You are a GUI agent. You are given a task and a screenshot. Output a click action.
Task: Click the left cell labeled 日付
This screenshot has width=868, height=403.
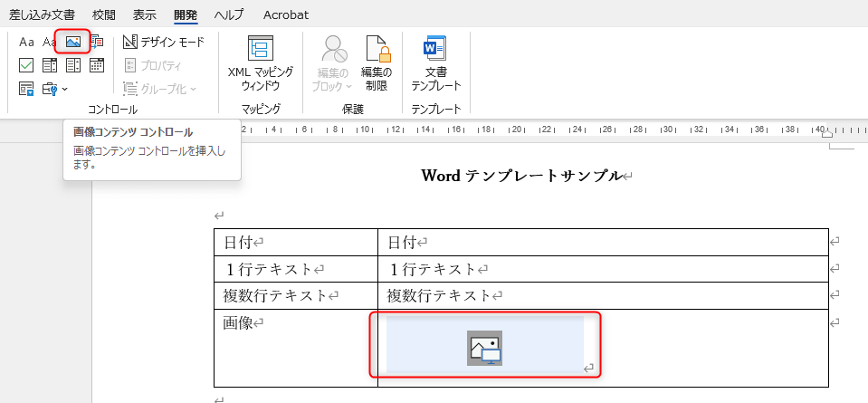[296, 243]
